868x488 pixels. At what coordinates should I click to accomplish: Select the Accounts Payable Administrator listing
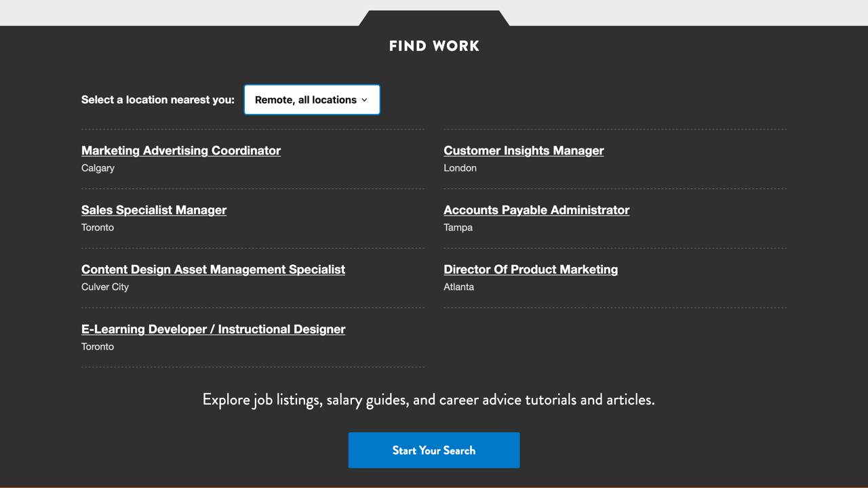click(536, 210)
